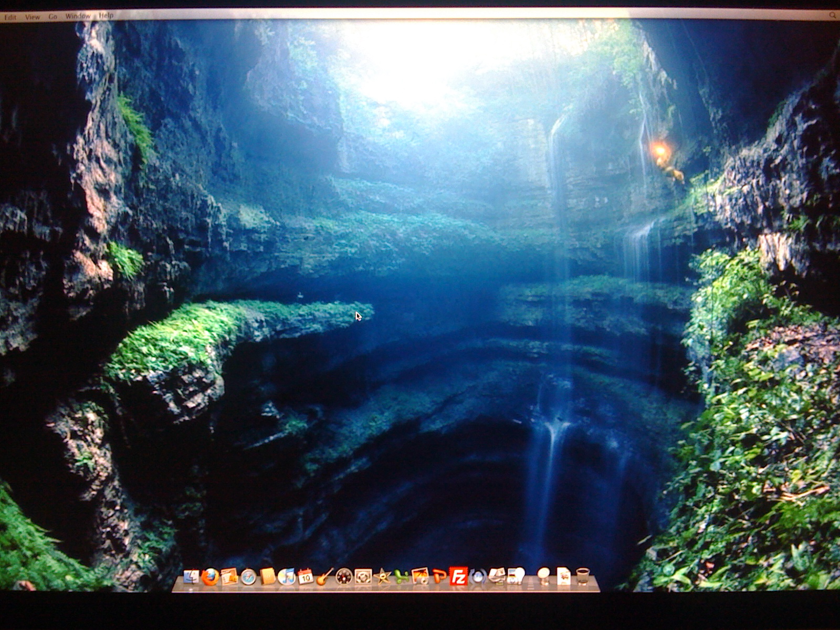Viewport: 840px width, 630px height.
Task: Open the Help menu
Action: [106, 16]
